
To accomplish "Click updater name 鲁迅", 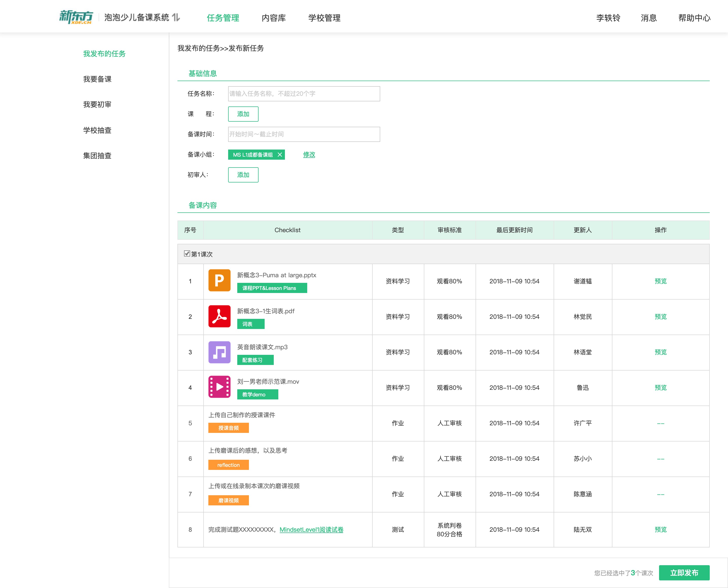I will [583, 388].
